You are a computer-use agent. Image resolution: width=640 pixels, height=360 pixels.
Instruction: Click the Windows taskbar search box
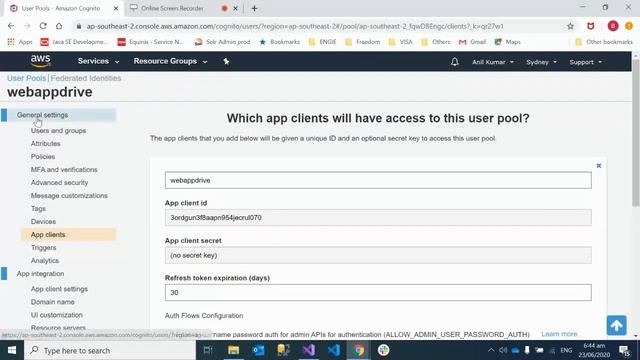point(110,350)
